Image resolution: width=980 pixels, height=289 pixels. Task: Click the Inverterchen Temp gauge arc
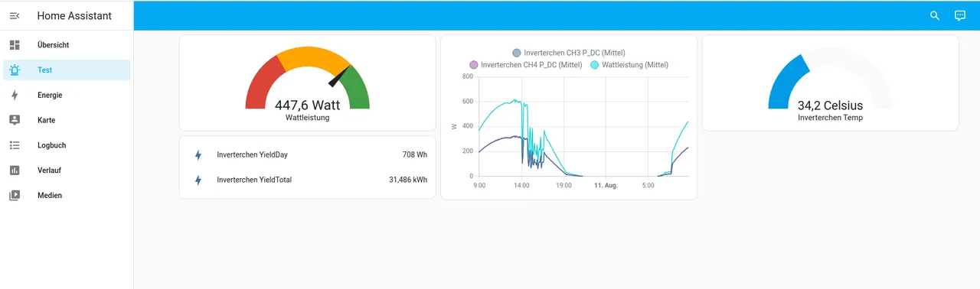click(x=830, y=77)
